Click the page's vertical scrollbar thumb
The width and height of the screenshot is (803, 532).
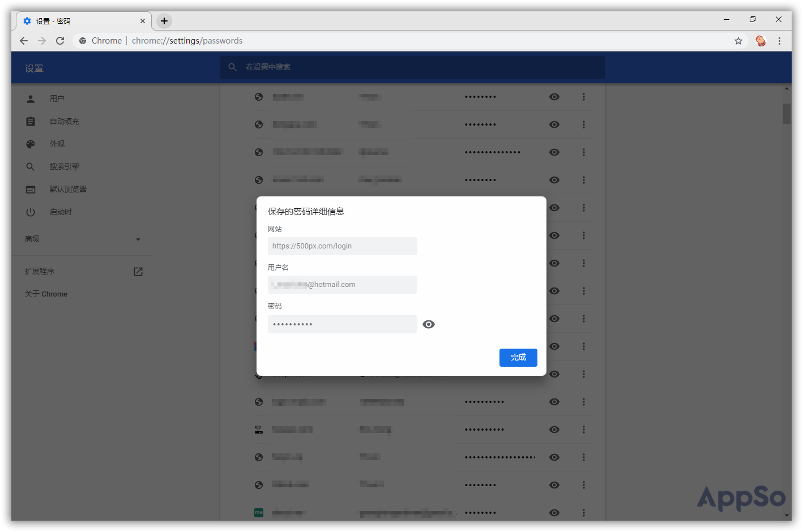787,113
